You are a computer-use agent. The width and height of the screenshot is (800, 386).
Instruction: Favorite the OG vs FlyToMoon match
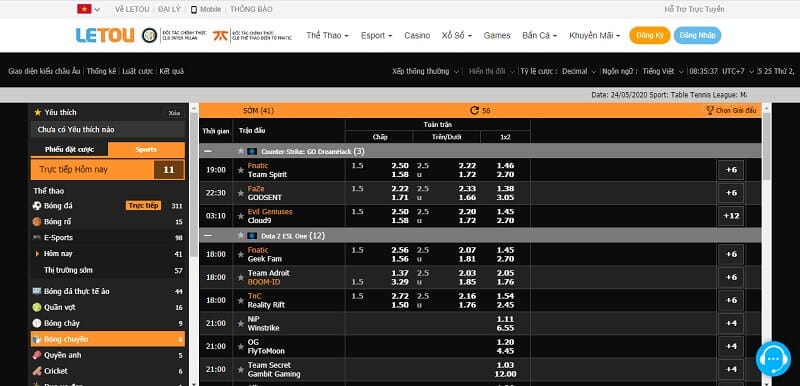(241, 346)
